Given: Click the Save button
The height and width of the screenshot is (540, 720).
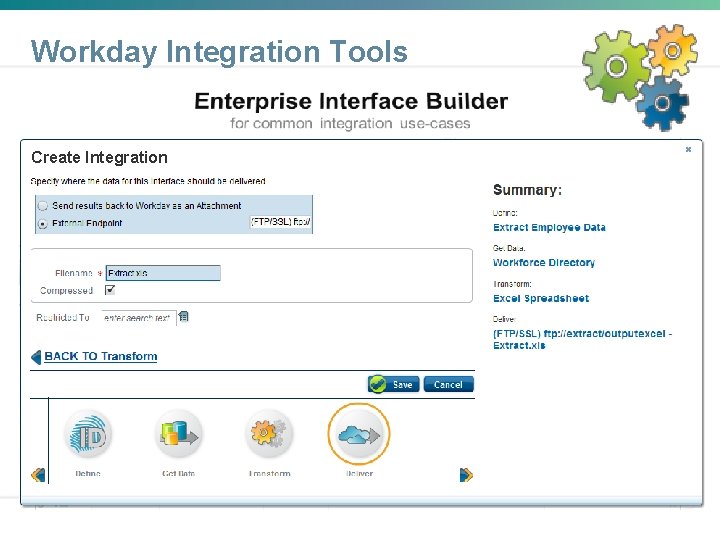Looking at the screenshot, I should pyautogui.click(x=394, y=384).
